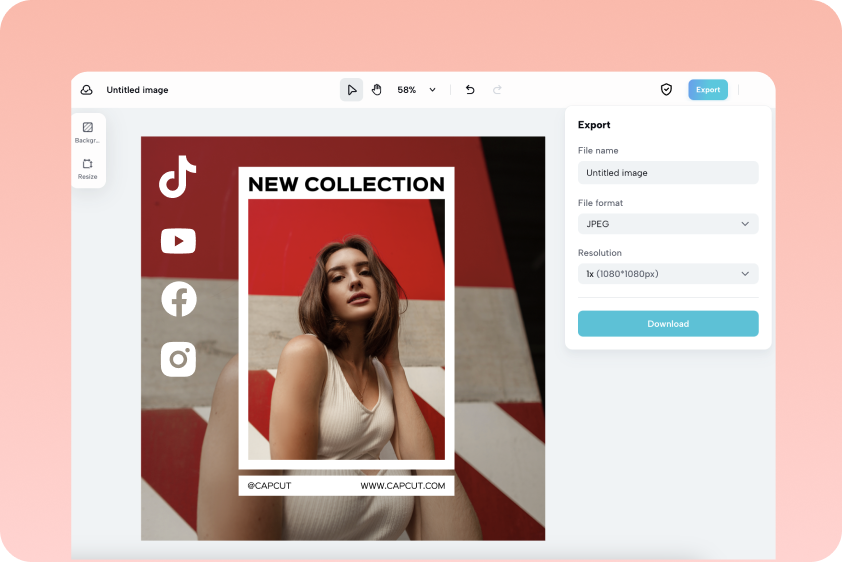
Task: Expand the Resolution 1x dropdown
Action: (668, 274)
